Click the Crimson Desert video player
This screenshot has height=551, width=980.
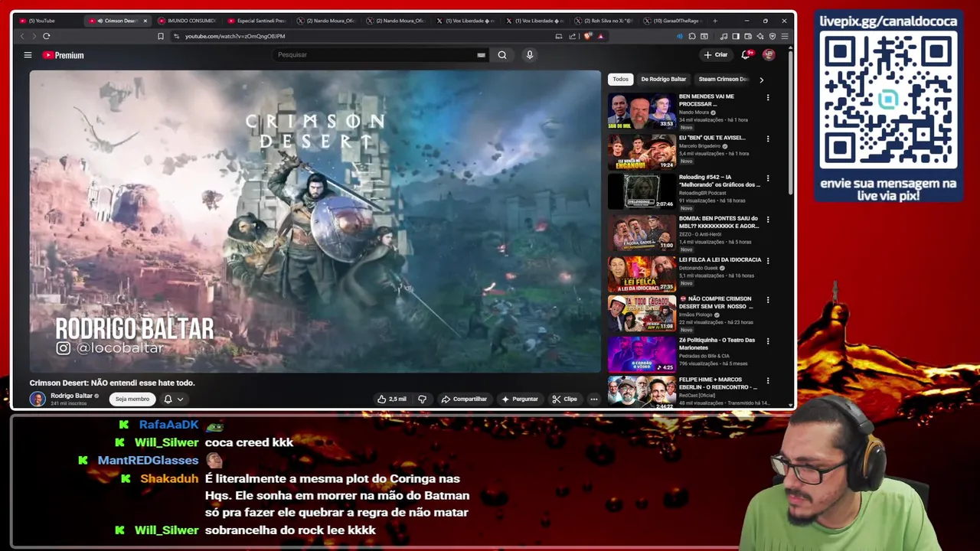[x=315, y=222]
